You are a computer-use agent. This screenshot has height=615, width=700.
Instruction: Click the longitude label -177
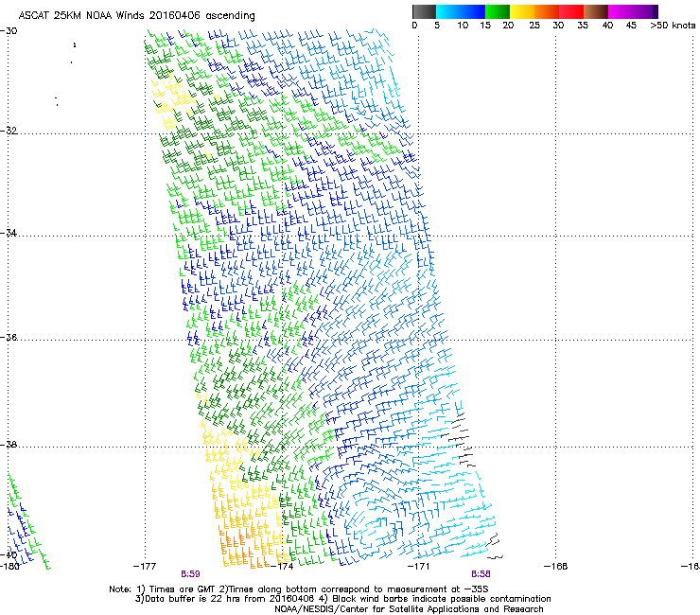[145, 567]
